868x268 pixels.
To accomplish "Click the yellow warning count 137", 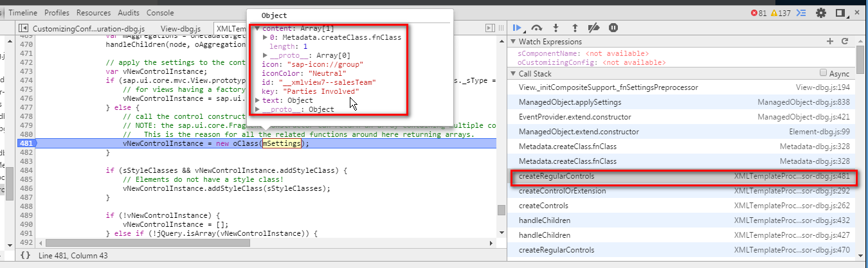I will [x=781, y=13].
